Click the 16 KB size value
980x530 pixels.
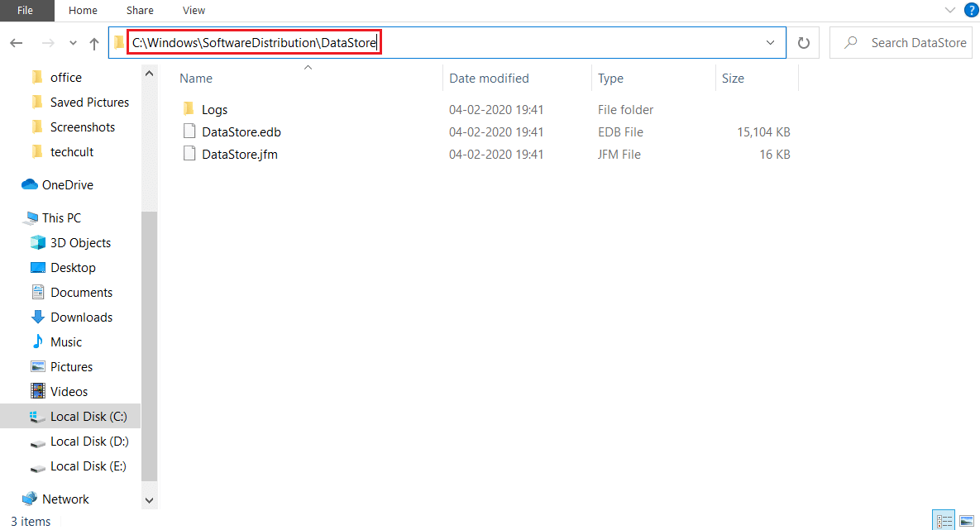click(x=775, y=155)
